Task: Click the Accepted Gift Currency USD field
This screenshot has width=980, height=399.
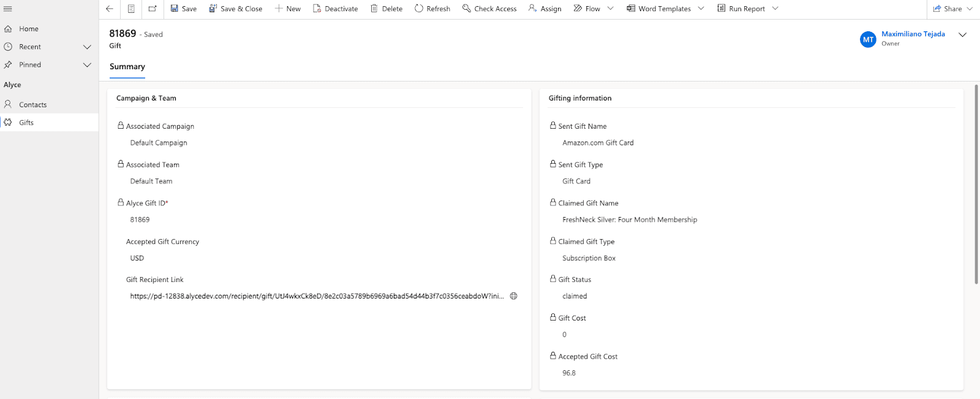Action: [x=137, y=258]
